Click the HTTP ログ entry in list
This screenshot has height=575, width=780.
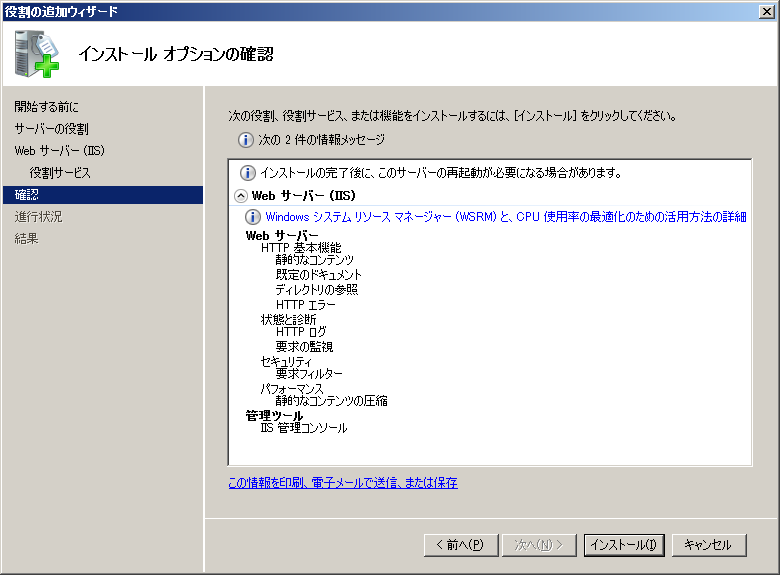click(x=301, y=332)
